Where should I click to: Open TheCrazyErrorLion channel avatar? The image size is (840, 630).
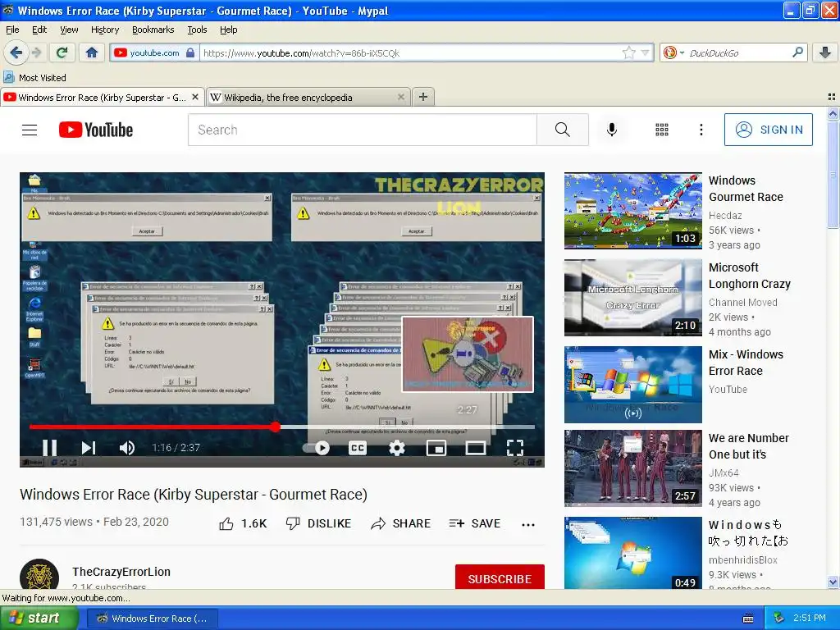click(39, 575)
